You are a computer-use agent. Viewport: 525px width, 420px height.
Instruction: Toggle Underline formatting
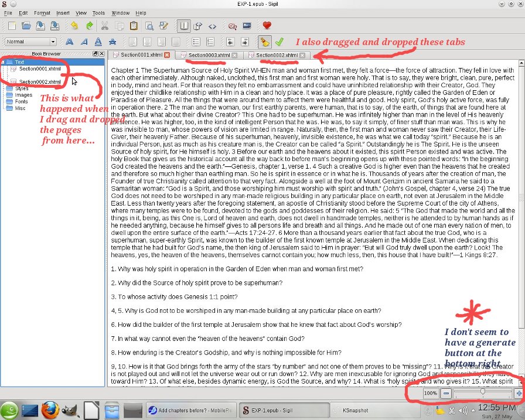coord(98,42)
